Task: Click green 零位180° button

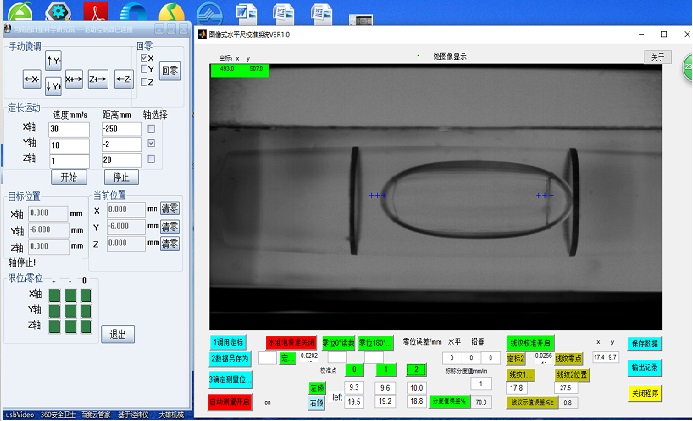Action: pos(375,343)
